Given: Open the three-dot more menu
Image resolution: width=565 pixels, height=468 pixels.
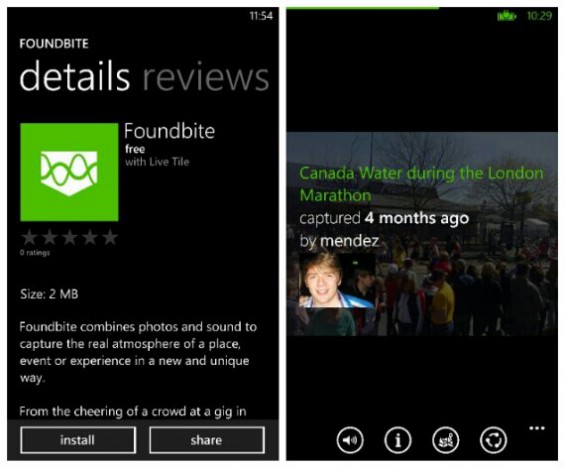Looking at the screenshot, I should point(537,428).
